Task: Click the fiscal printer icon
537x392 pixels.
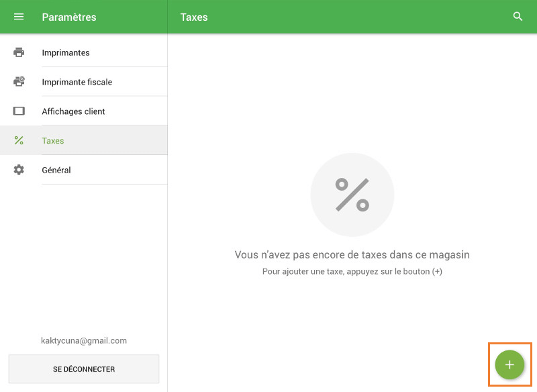Action: [x=19, y=81]
